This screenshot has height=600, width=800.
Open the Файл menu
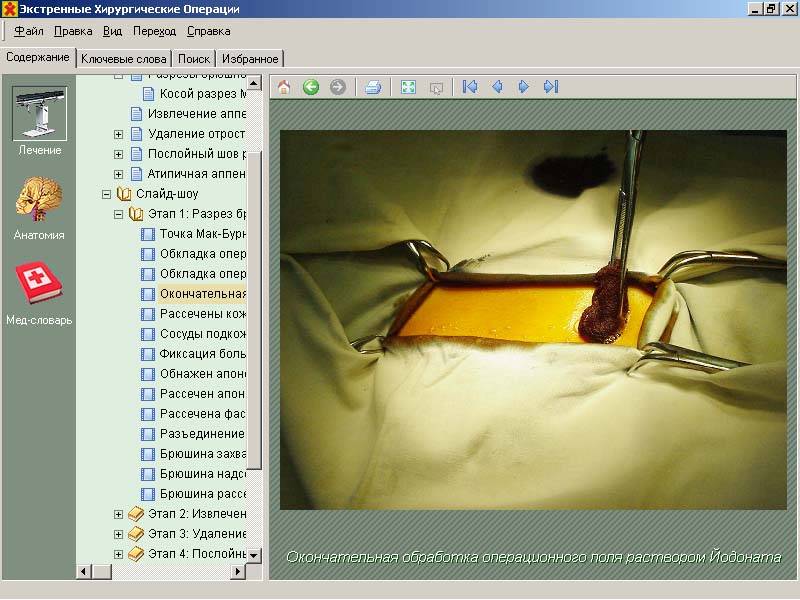tap(29, 31)
